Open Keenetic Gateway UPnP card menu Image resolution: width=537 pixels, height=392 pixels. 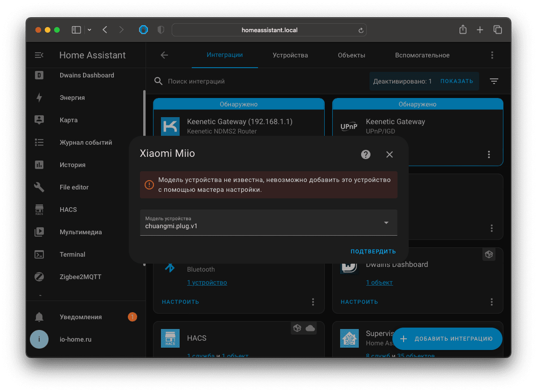pyautogui.click(x=488, y=154)
